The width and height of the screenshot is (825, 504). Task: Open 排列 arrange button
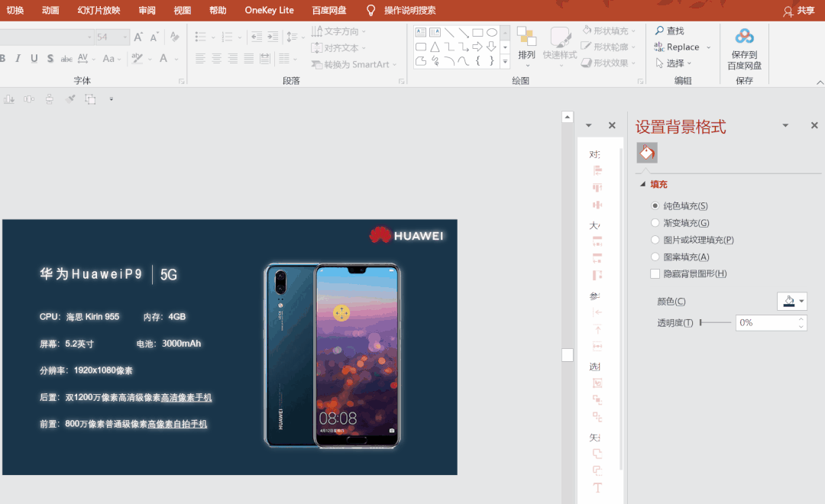click(x=526, y=47)
